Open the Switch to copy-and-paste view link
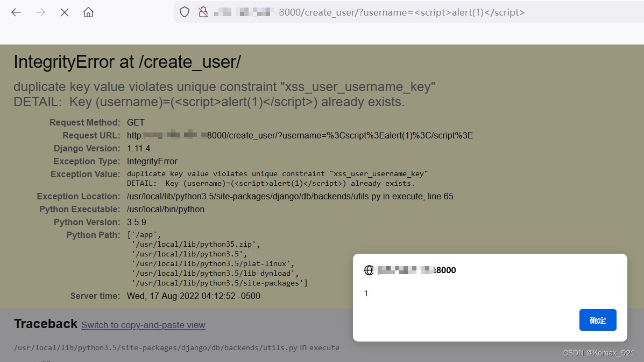The height and width of the screenshot is (362, 644). click(x=143, y=325)
